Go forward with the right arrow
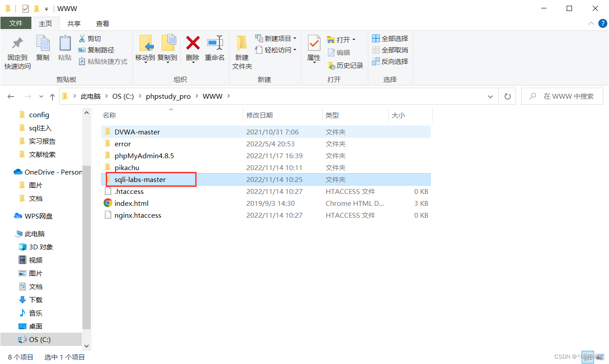This screenshot has width=609, height=364. 28,97
